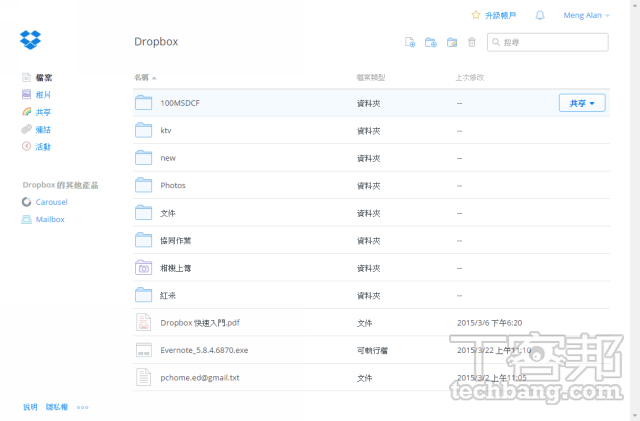Click the new folder icon in toolbar
640x421 pixels.
pyautogui.click(x=431, y=42)
